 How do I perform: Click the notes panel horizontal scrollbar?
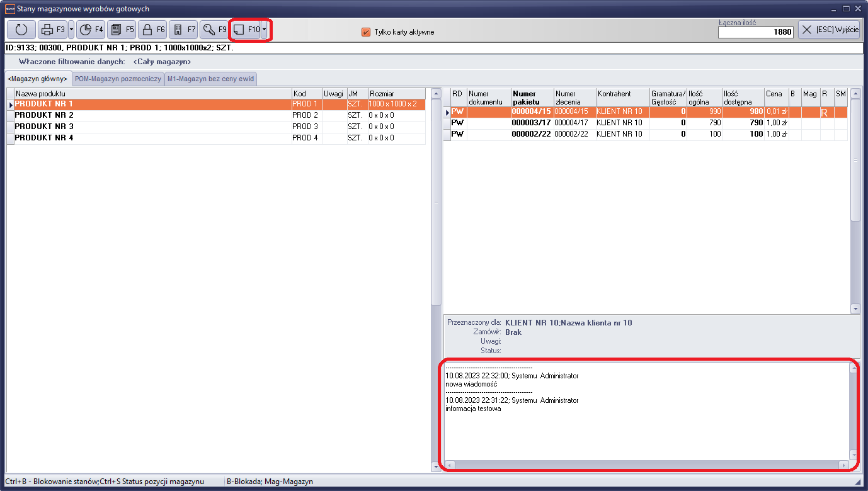pyautogui.click(x=646, y=465)
